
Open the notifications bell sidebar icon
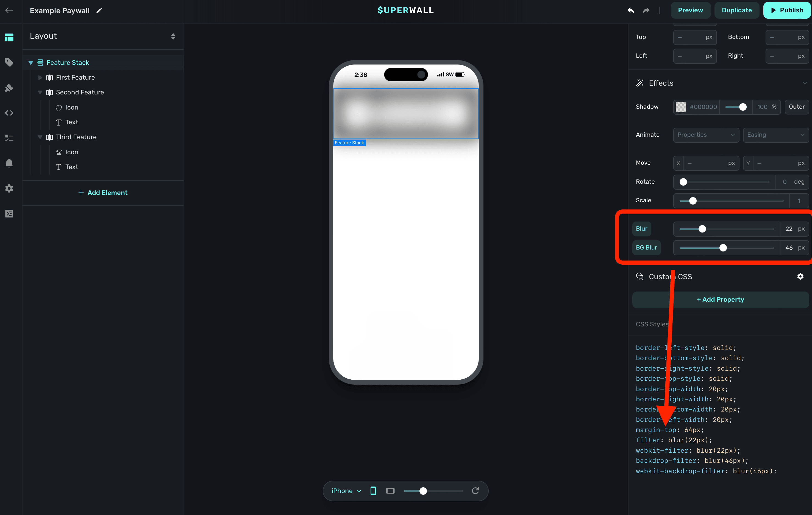tap(9, 163)
